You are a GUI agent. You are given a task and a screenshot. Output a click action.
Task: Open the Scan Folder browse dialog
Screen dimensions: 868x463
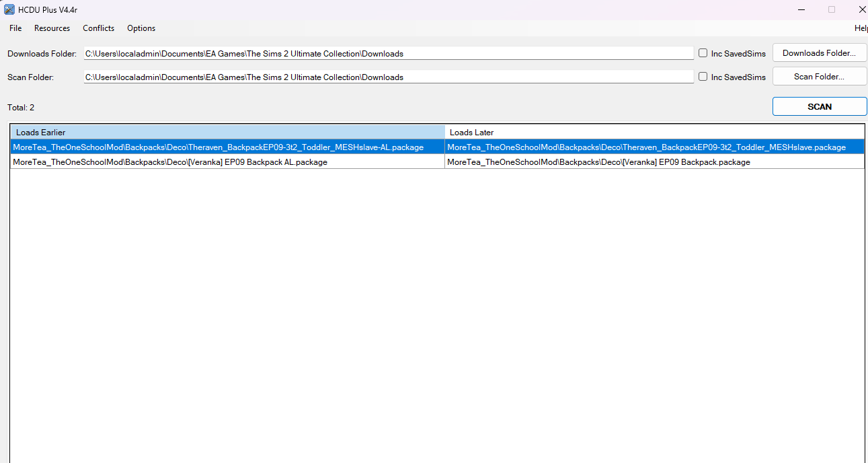819,76
